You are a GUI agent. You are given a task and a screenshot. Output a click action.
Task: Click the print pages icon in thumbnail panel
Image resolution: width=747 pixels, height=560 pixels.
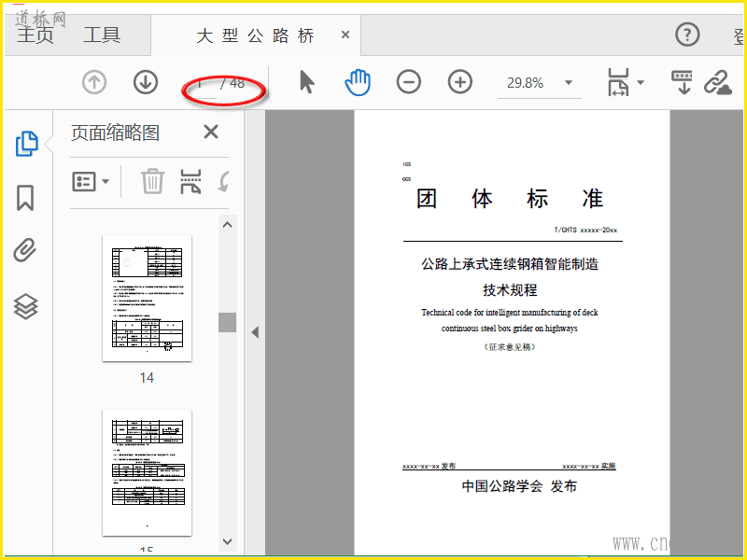point(190,181)
